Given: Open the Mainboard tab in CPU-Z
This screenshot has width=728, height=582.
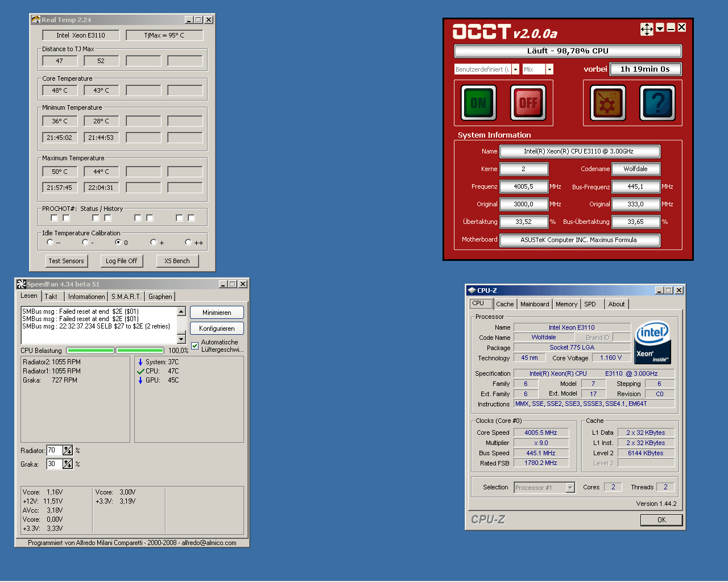Looking at the screenshot, I should [x=535, y=304].
